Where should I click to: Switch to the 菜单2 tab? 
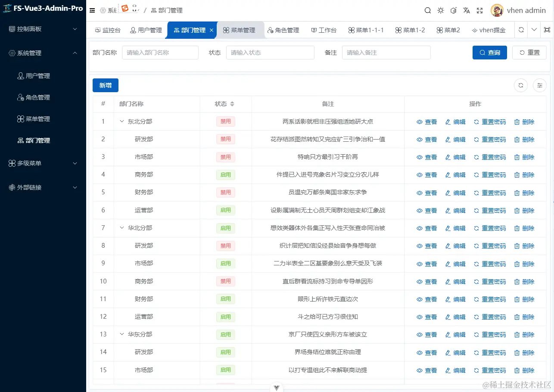coord(448,30)
